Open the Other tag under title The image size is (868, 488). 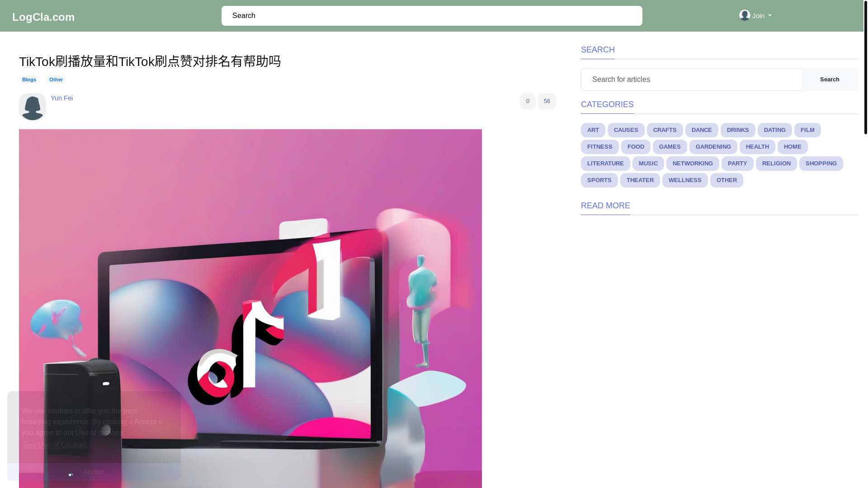tap(56, 80)
